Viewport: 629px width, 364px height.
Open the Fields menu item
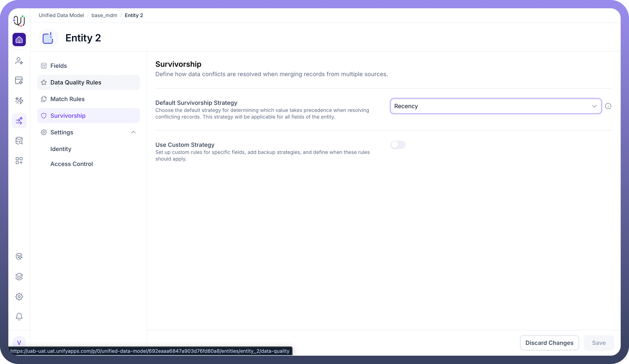coord(88,66)
